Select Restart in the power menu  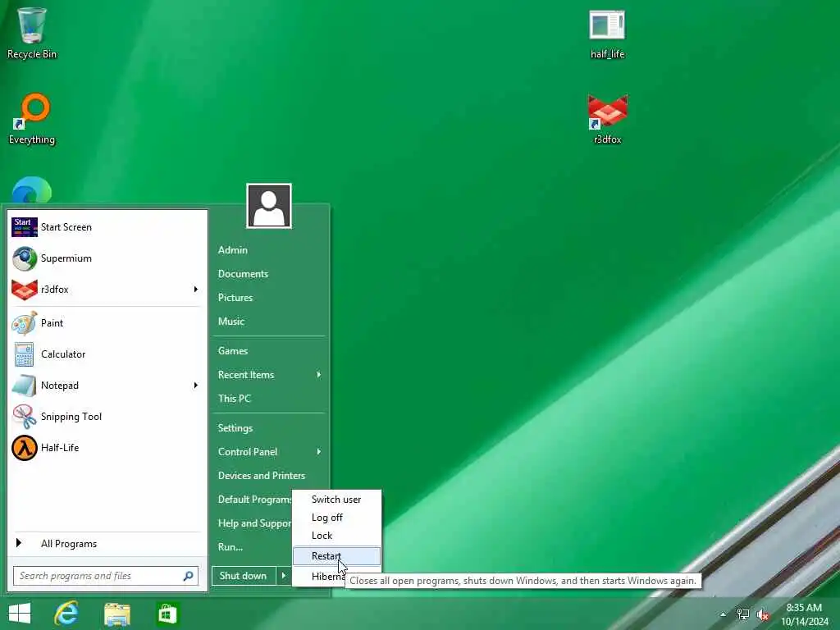tap(336, 556)
